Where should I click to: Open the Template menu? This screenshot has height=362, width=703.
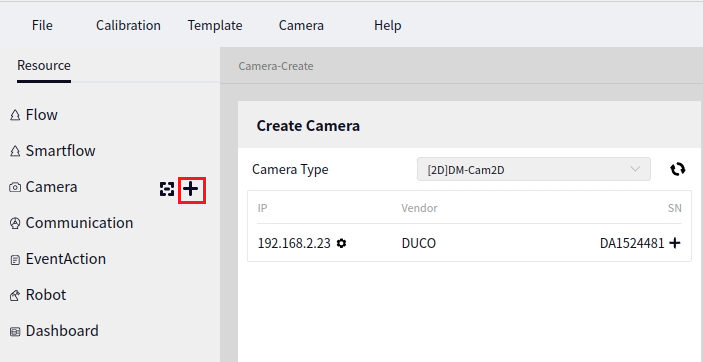click(215, 25)
